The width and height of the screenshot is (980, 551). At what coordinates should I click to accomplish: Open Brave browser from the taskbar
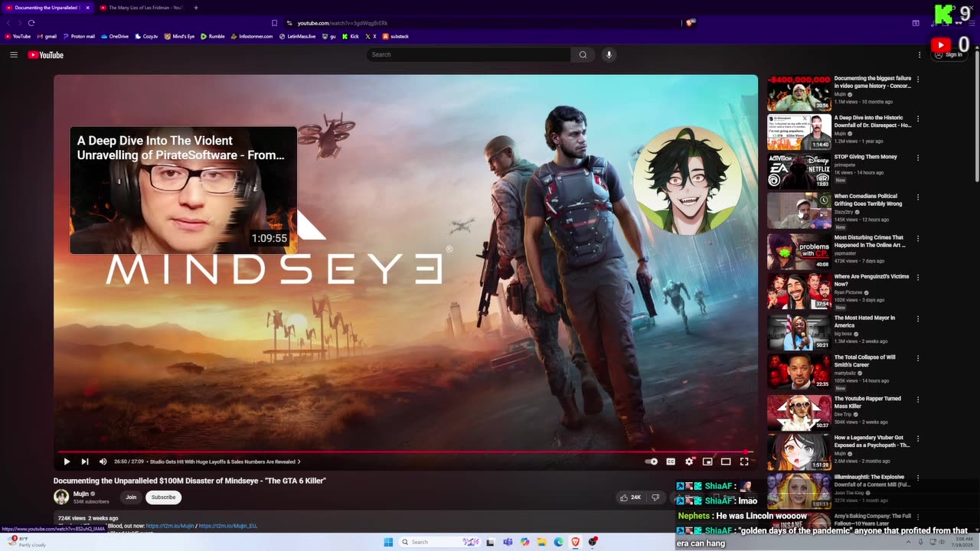(x=576, y=542)
